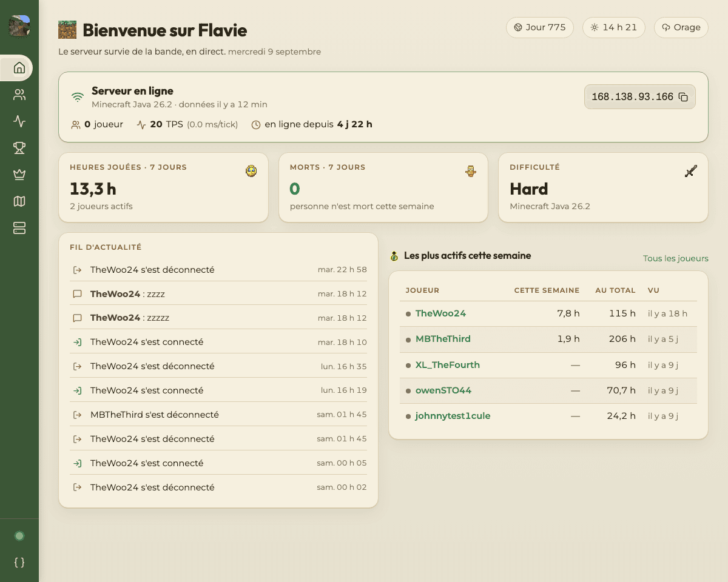Click the CETTE SEMAINE column header
728x582 pixels.
point(547,290)
